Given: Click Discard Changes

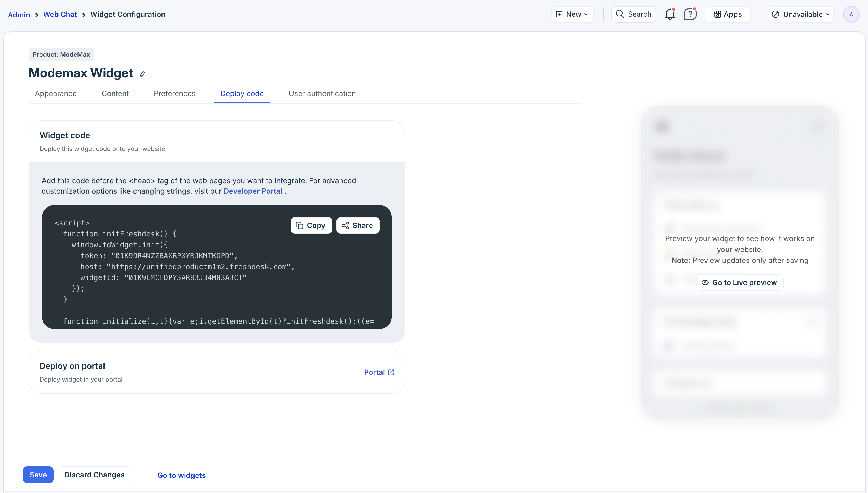Looking at the screenshot, I should (94, 475).
